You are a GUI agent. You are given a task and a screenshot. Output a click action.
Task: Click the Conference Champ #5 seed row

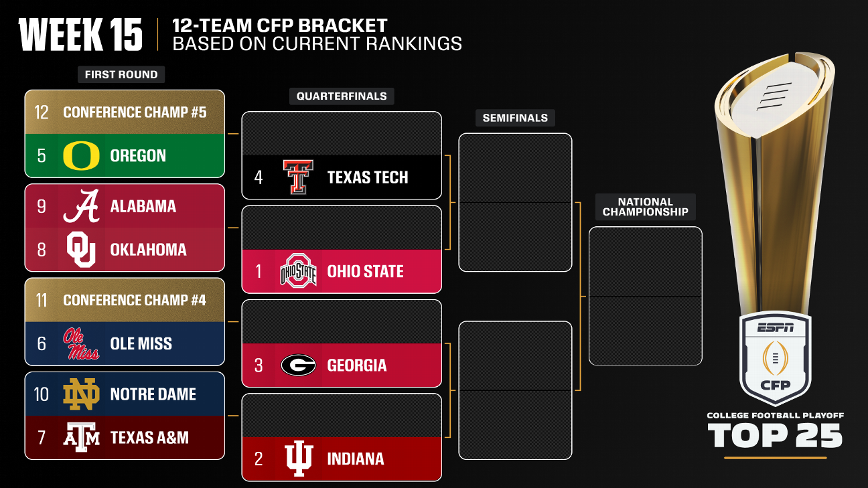tap(125, 112)
